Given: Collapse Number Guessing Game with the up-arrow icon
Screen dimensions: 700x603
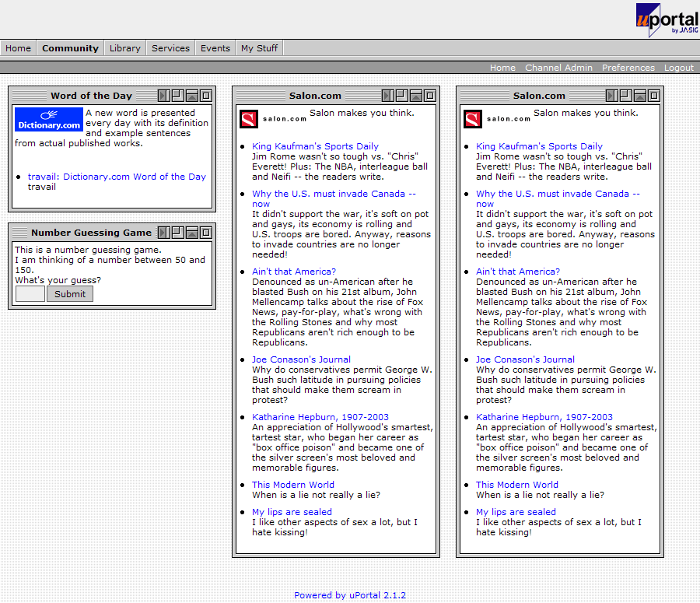Looking at the screenshot, I should tap(192, 233).
